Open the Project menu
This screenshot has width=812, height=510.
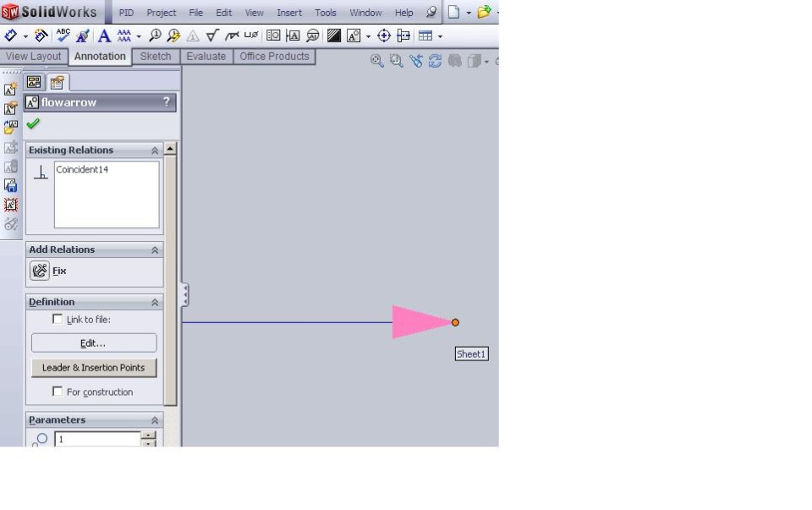tap(161, 13)
